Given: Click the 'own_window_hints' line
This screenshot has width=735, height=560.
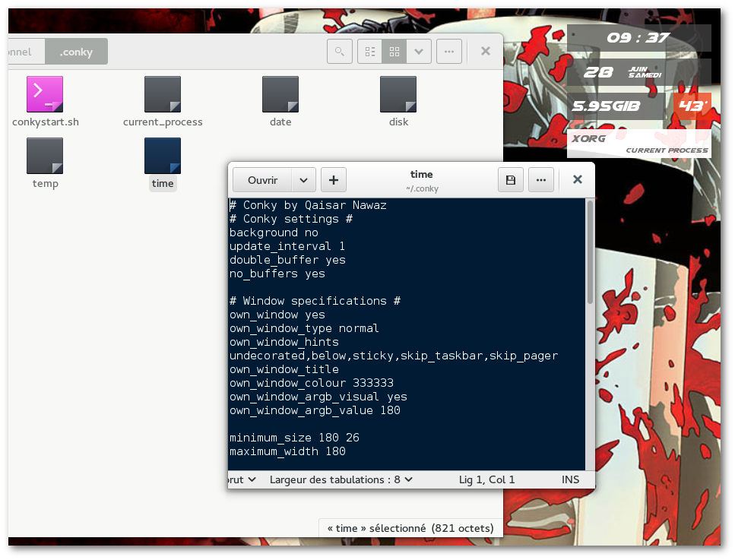Looking at the screenshot, I should (x=284, y=342).
